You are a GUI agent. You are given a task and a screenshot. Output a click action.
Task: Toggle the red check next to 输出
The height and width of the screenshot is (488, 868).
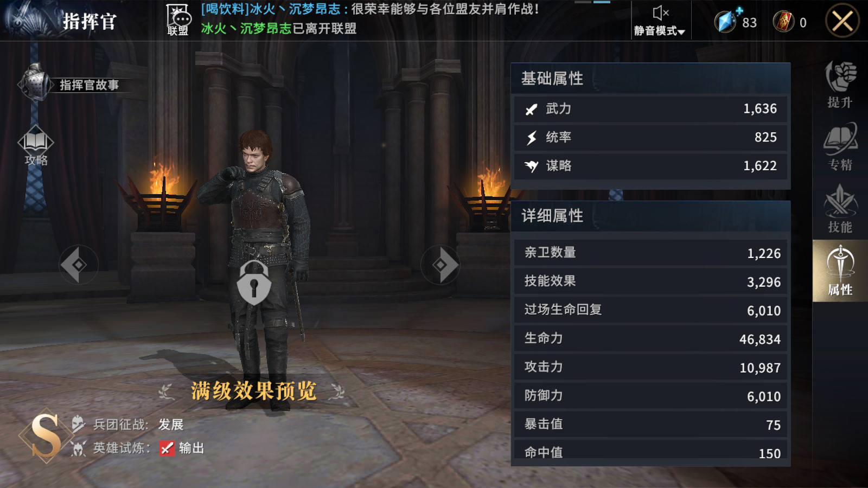[x=167, y=448]
